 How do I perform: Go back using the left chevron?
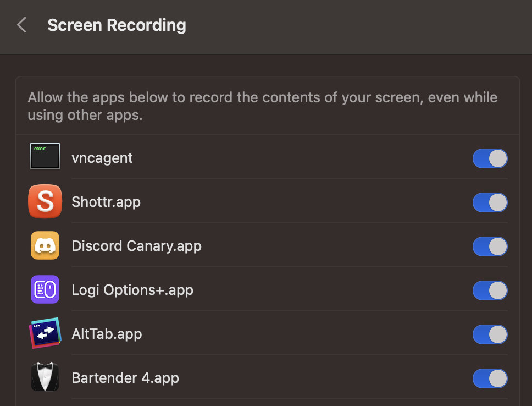[x=22, y=25]
